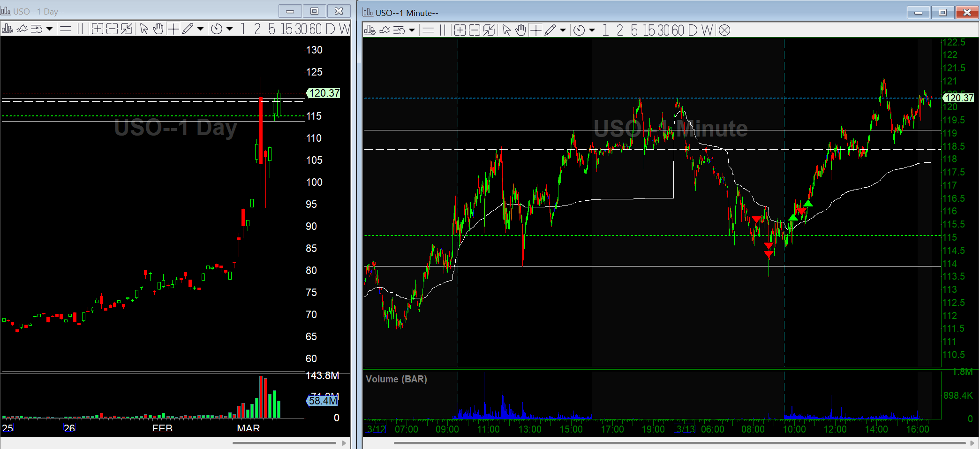Select pencil draw tool in Minute window

(x=550, y=30)
